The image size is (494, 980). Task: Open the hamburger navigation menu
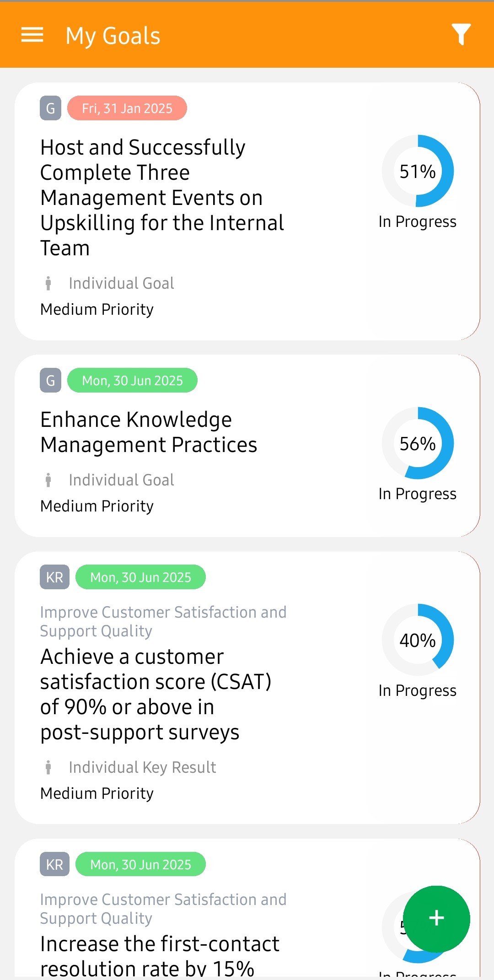click(x=32, y=35)
